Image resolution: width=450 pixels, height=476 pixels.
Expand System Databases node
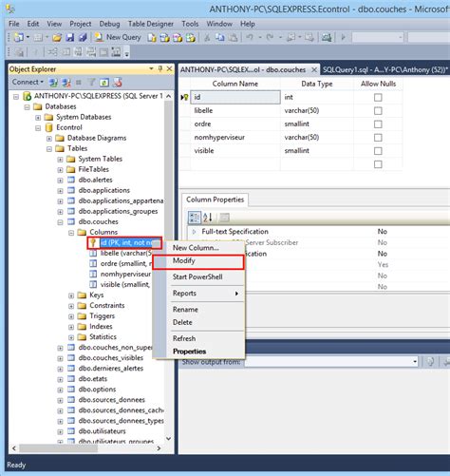(x=38, y=118)
